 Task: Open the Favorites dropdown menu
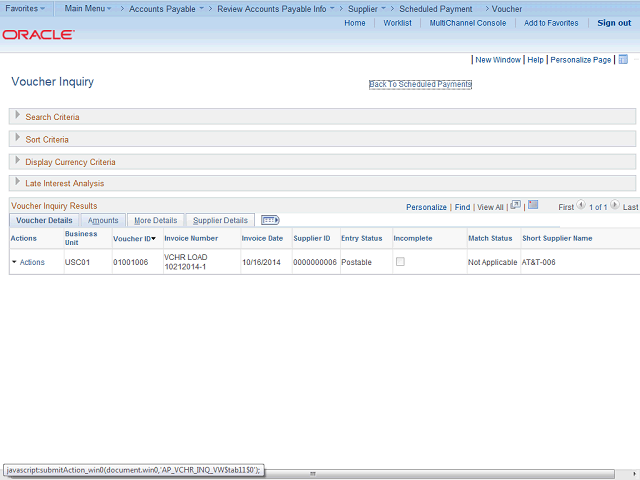[25, 9]
